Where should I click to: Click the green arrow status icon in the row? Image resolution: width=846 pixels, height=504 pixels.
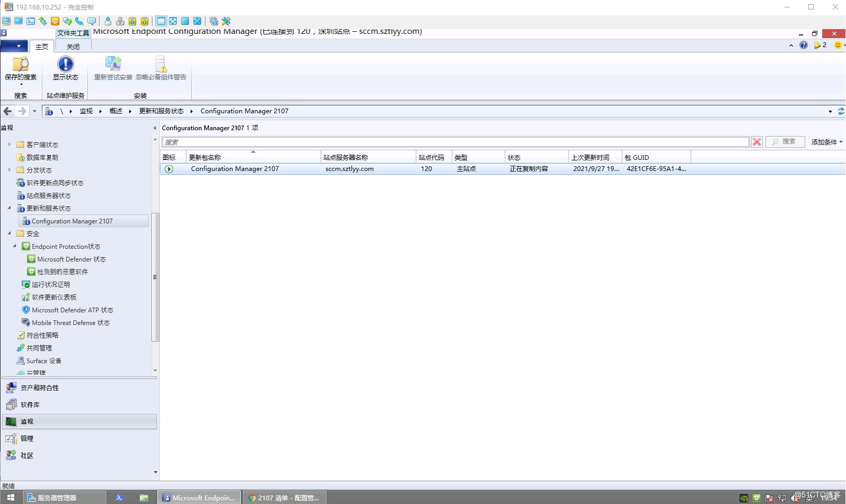pyautogui.click(x=169, y=169)
